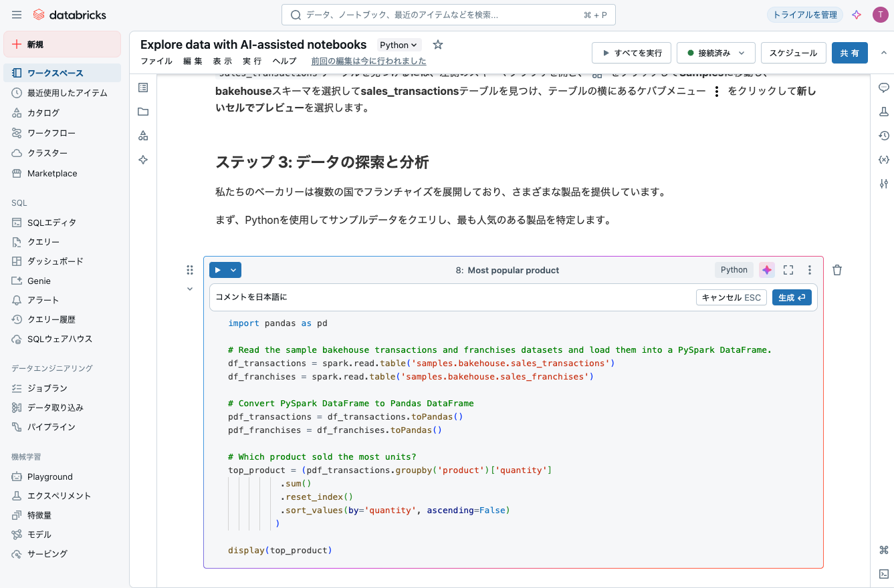Image resolution: width=894 pixels, height=588 pixels.
Task: Open the MLflow experiments panel
Action: pyautogui.click(x=883, y=112)
